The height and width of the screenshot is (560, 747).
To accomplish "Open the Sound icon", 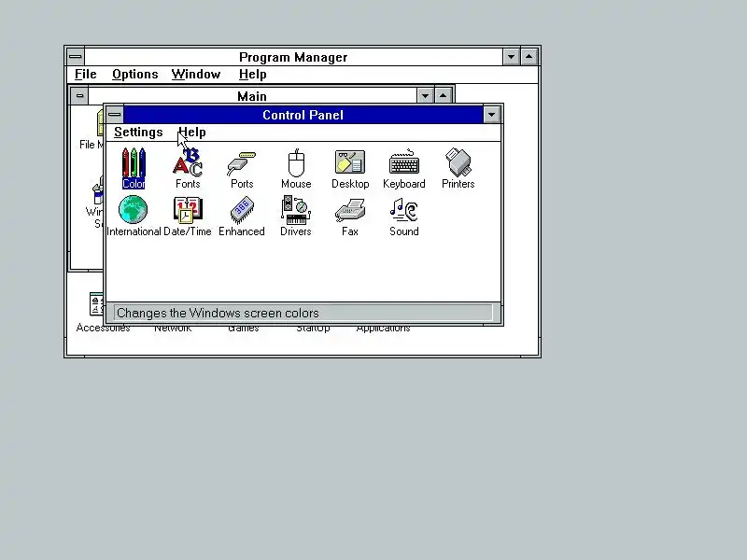I will 404,216.
